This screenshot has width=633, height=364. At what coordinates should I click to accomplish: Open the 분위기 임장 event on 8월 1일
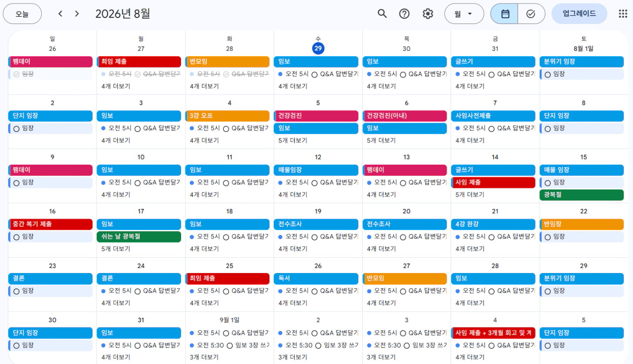pyautogui.click(x=582, y=62)
